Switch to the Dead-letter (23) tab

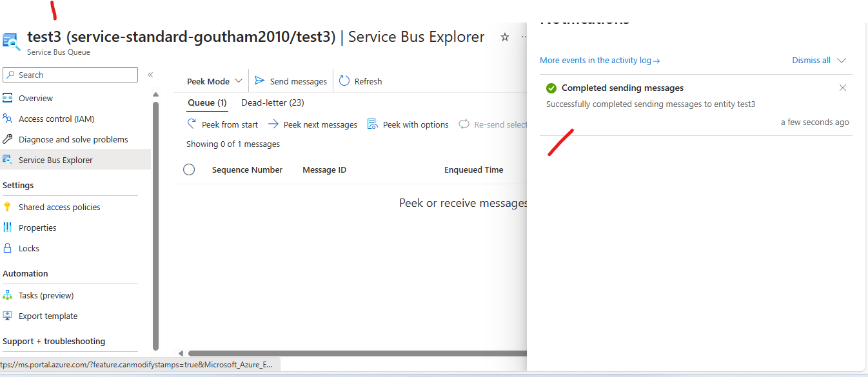point(272,102)
